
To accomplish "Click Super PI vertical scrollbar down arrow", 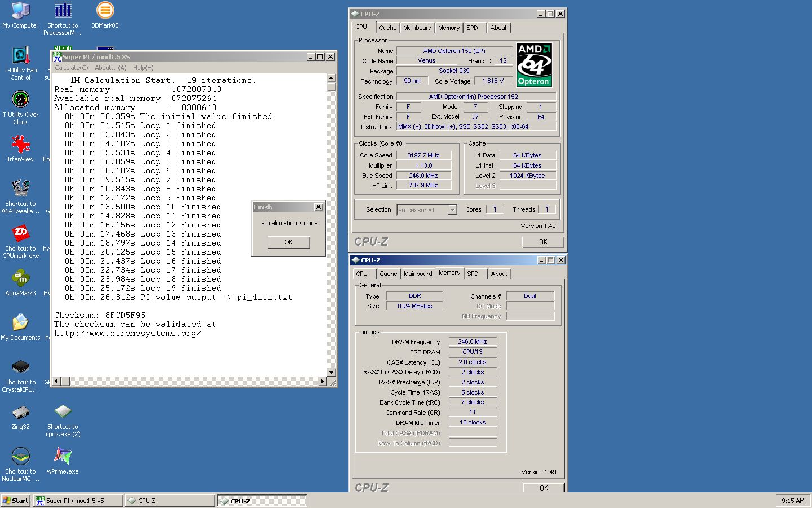I will pyautogui.click(x=332, y=373).
